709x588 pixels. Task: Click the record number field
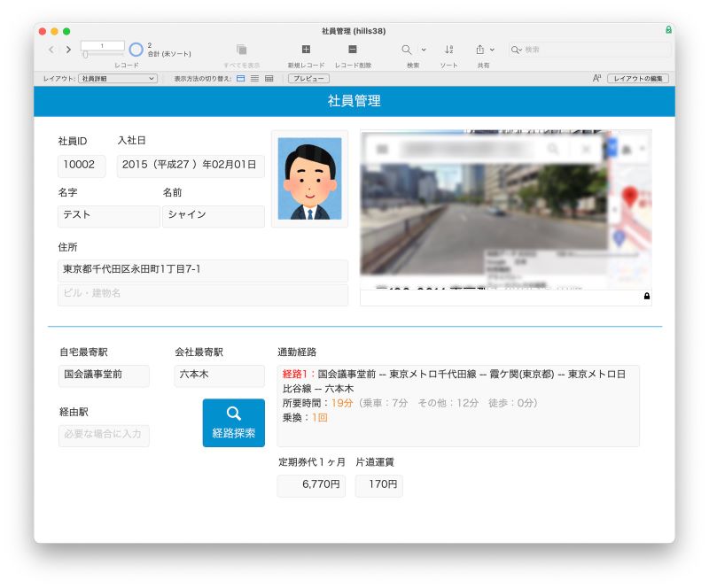tap(103, 46)
